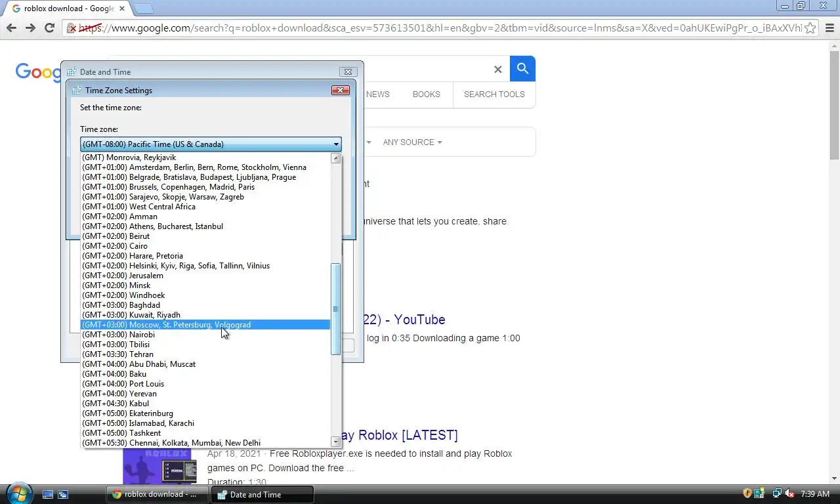Click the network tray icon
The width and height of the screenshot is (840, 504).
coord(777,493)
